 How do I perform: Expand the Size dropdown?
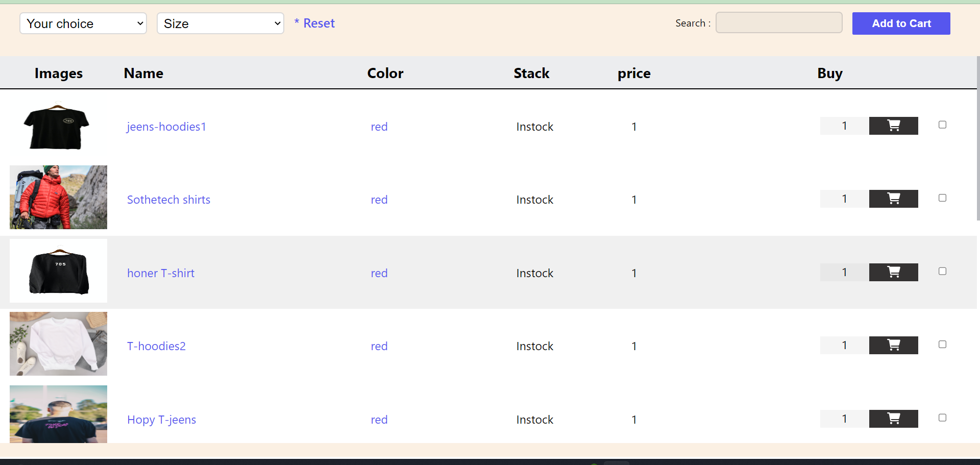click(220, 23)
